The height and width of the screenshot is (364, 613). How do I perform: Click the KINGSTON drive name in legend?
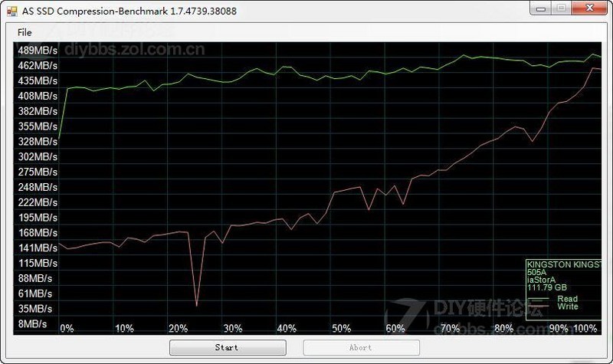coord(564,264)
